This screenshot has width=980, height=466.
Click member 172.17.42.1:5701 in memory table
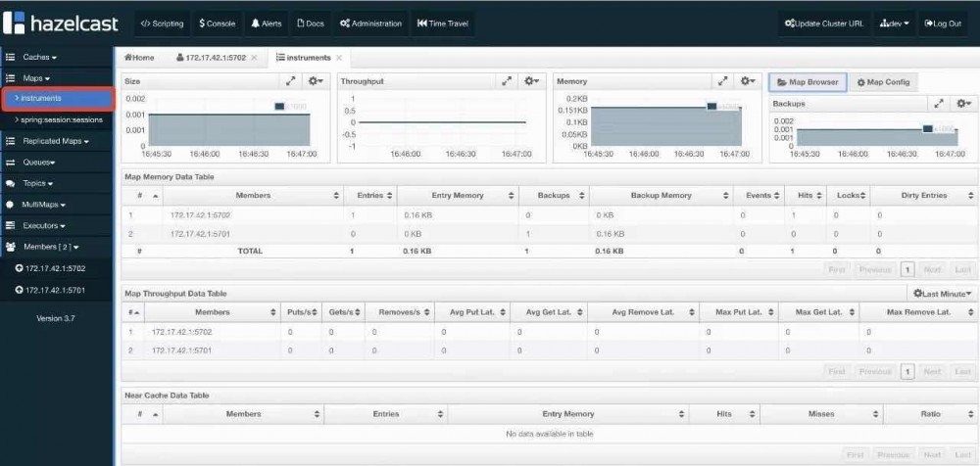tap(200, 234)
